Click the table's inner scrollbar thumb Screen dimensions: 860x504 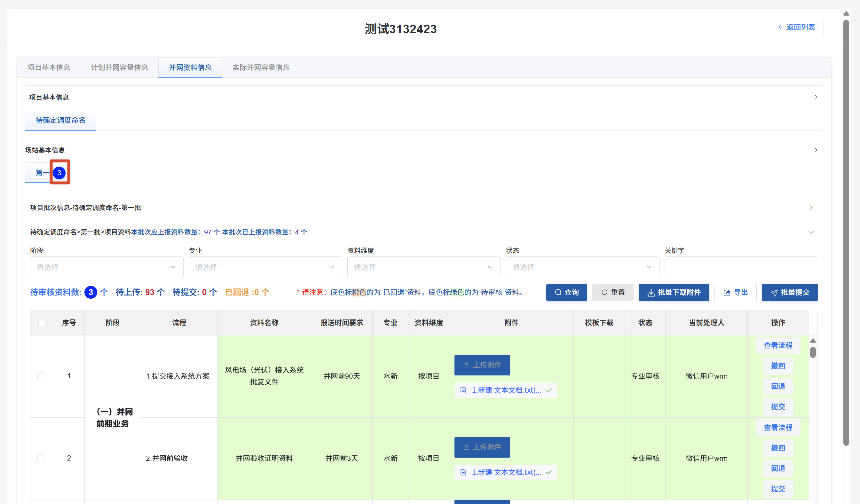click(813, 352)
